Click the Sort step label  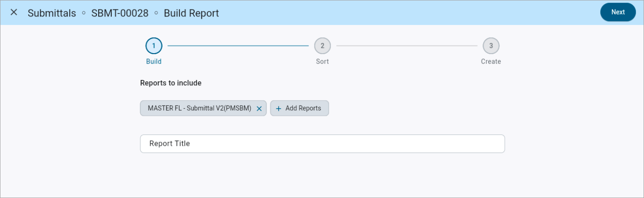322,62
